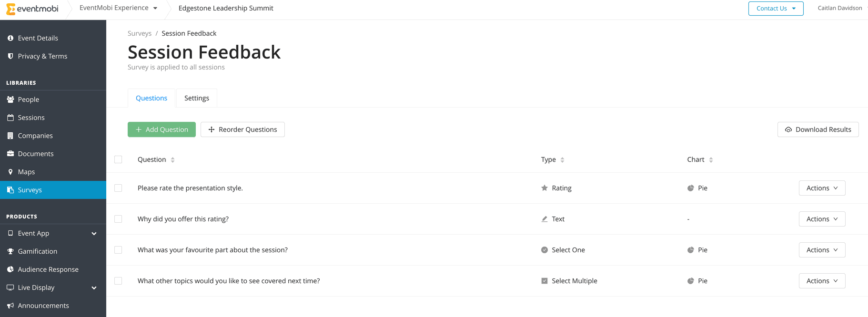Click Download Results button
The image size is (868, 317).
[x=818, y=129]
